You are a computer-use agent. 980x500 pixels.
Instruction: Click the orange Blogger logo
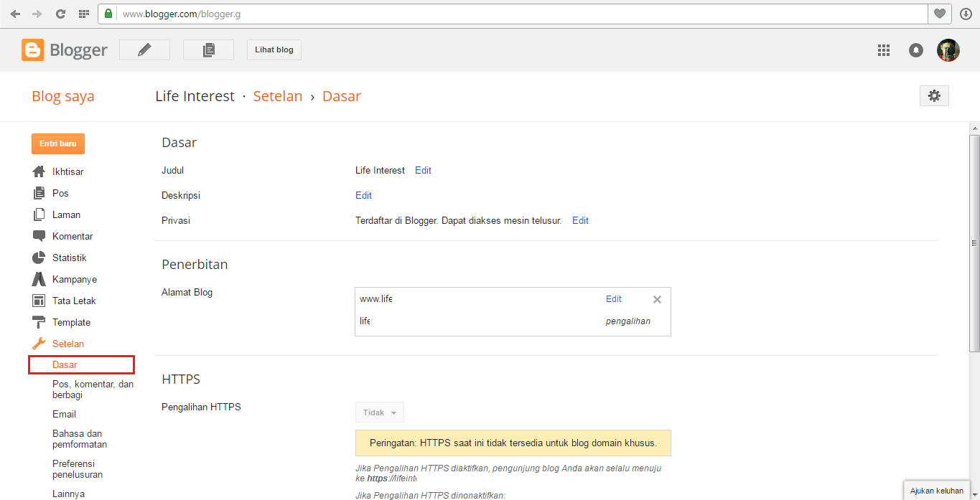coord(32,49)
